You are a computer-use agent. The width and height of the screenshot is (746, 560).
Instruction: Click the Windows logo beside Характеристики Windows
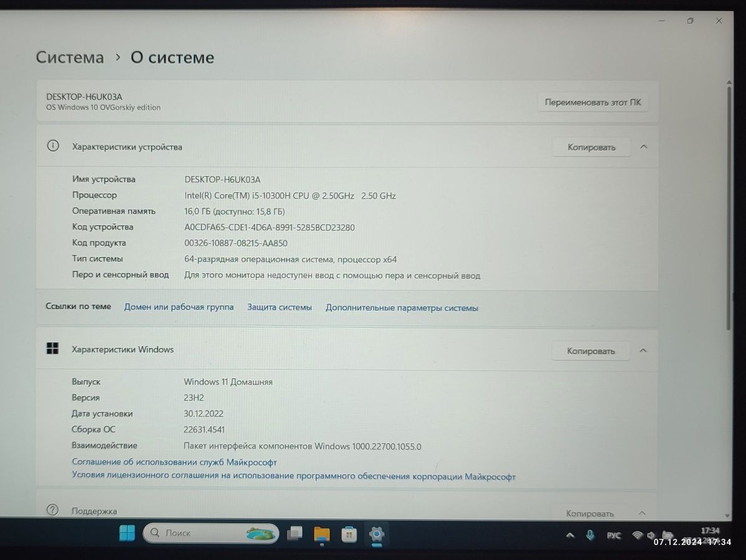point(52,348)
